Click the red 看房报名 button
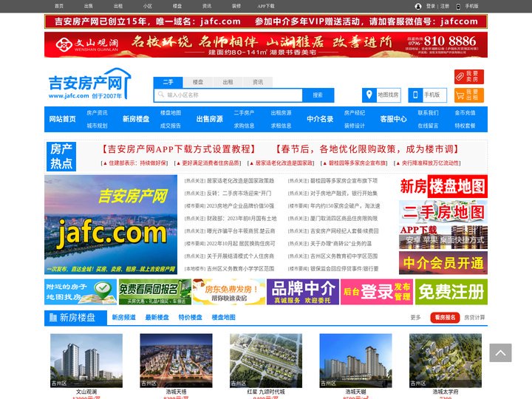 click(x=445, y=318)
